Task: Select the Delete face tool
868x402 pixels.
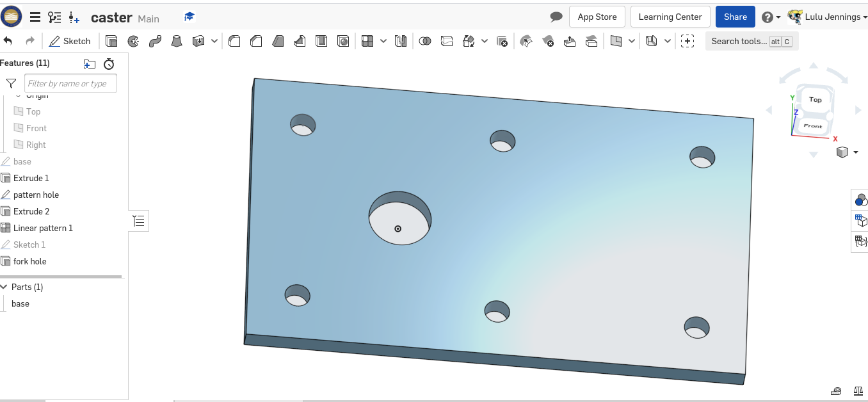Action: coord(548,41)
